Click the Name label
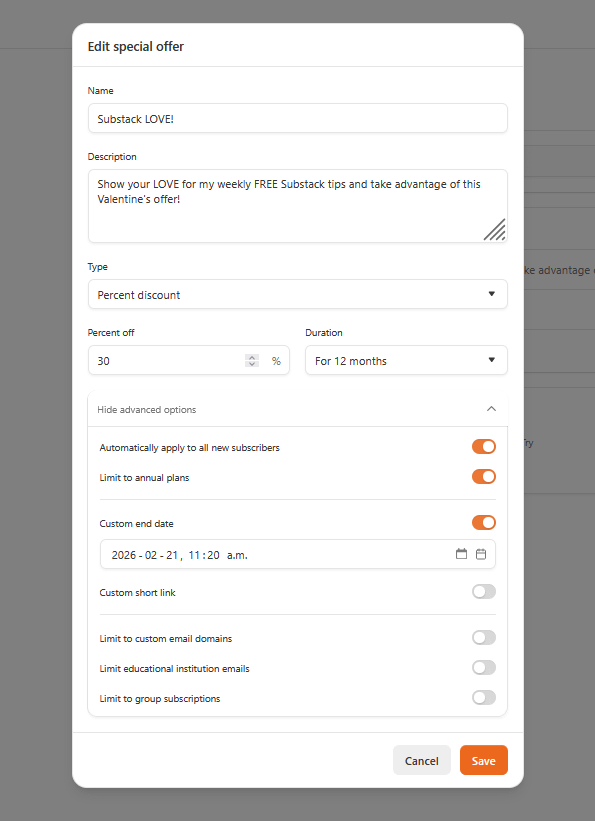This screenshot has width=595, height=821. [x=101, y=91]
